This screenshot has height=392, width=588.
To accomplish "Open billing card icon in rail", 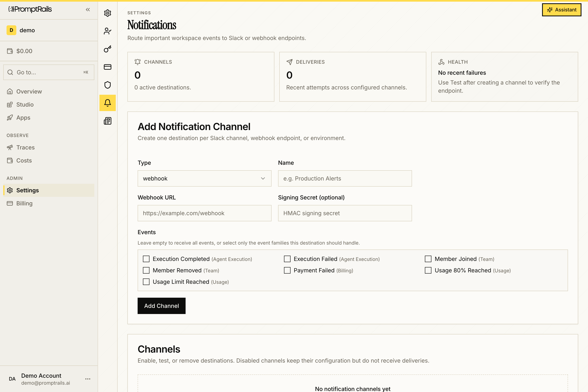I will coord(108,67).
